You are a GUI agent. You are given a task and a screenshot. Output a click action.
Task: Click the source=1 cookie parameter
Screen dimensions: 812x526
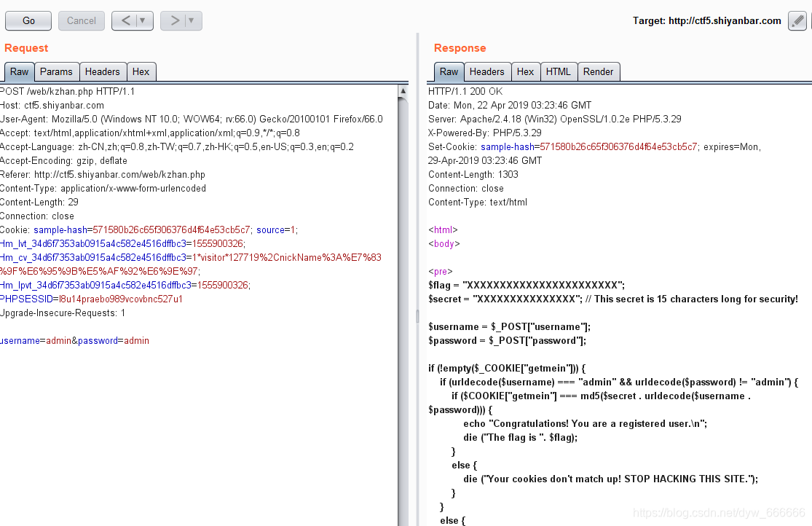(275, 229)
